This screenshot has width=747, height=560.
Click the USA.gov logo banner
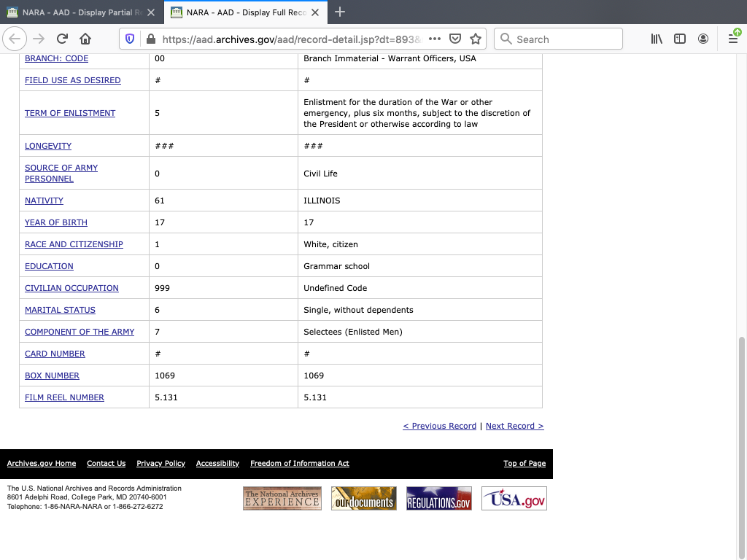click(514, 499)
